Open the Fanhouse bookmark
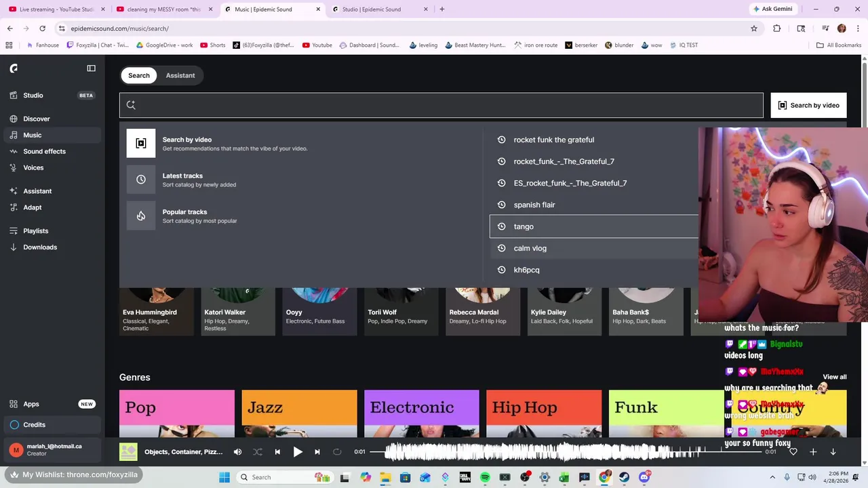Screen dimensions: 868x488 click(x=42, y=45)
